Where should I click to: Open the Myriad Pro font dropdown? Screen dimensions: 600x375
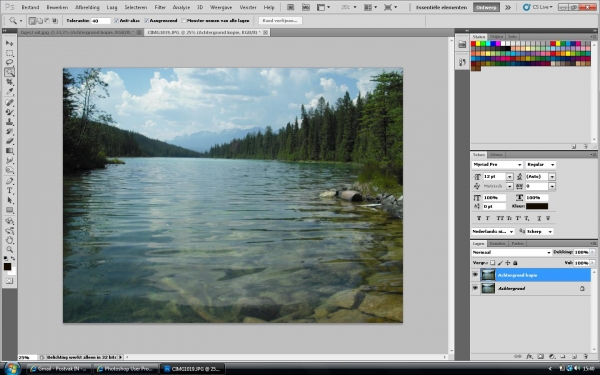click(519, 165)
